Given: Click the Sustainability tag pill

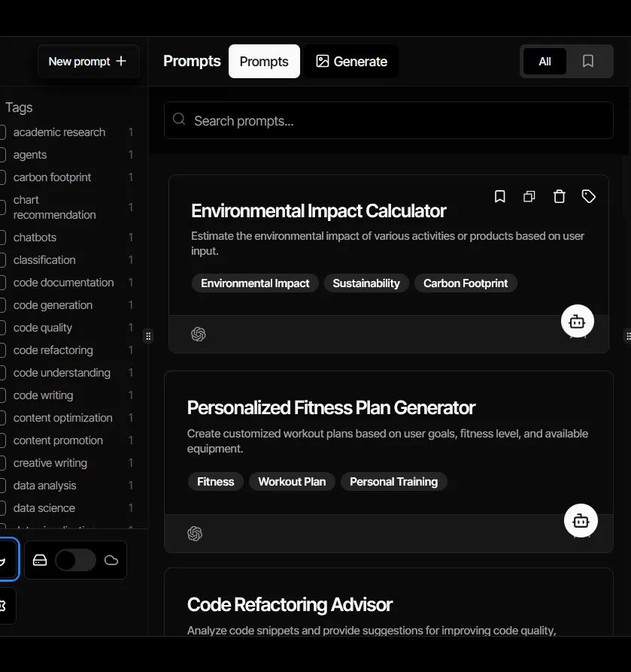Looking at the screenshot, I should point(366,283).
